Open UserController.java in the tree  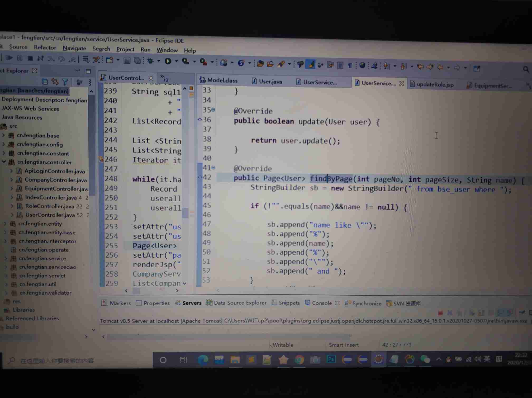click(x=50, y=215)
